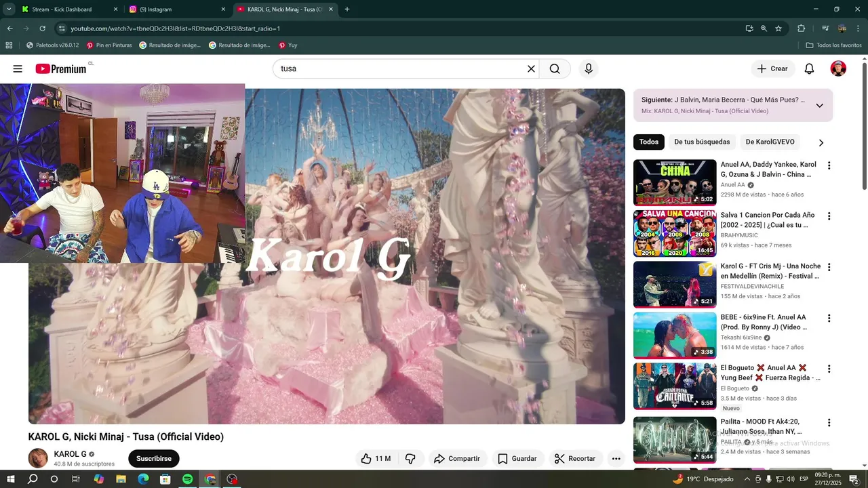Open options for Salva 1 Cancion video
Screen dimensions: 868x488
[x=828, y=216]
